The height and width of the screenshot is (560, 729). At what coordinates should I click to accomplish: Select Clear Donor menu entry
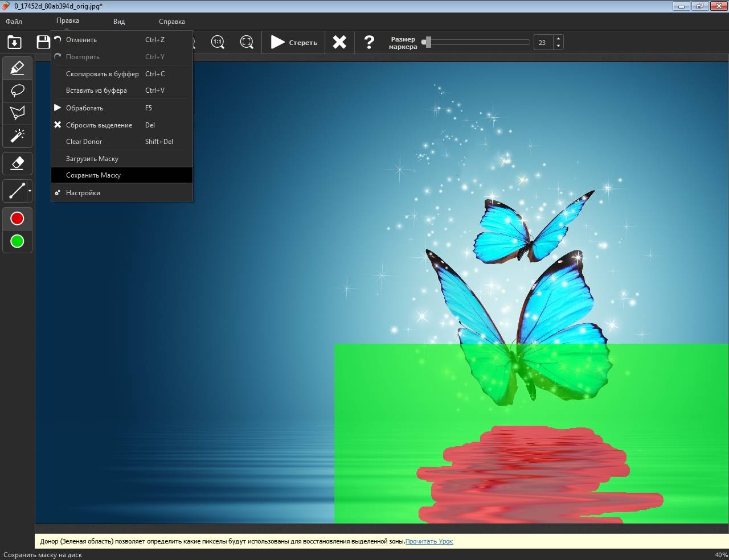pos(122,142)
